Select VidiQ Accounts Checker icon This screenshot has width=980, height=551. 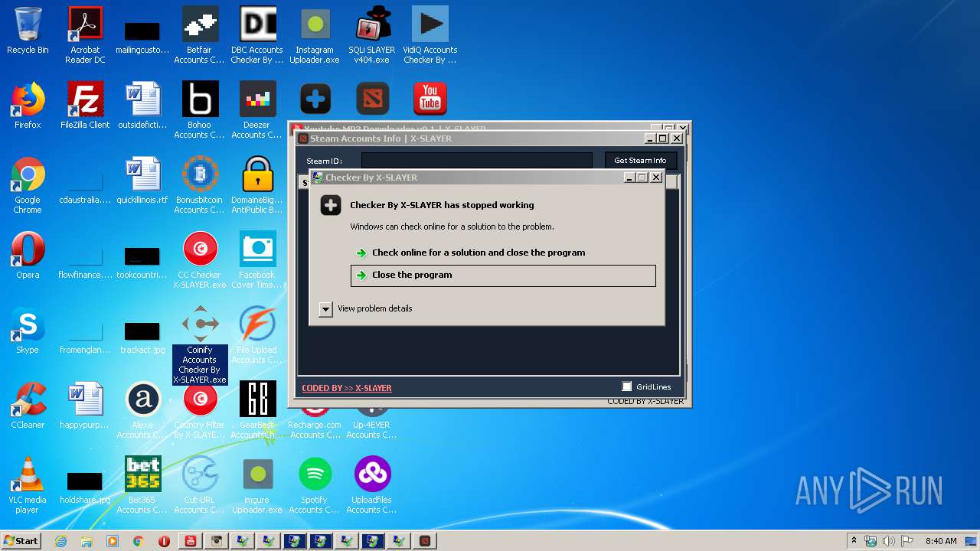point(430,34)
